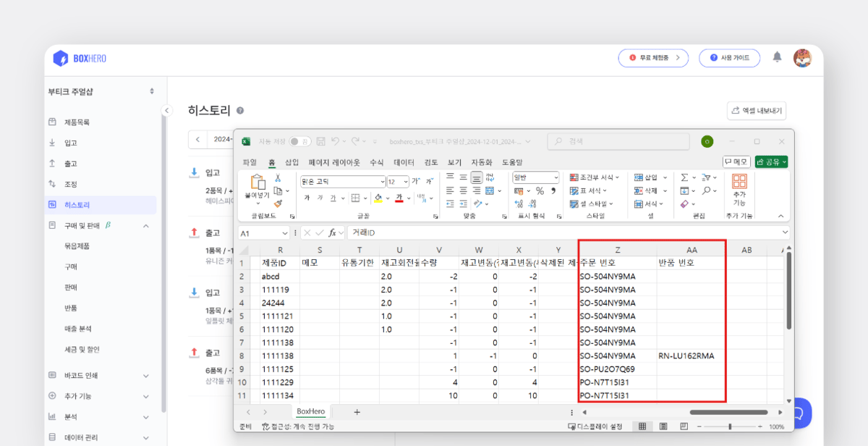Toggle the AutoSave (자동 저장) switch
This screenshot has width=868, height=446.
[x=300, y=141]
